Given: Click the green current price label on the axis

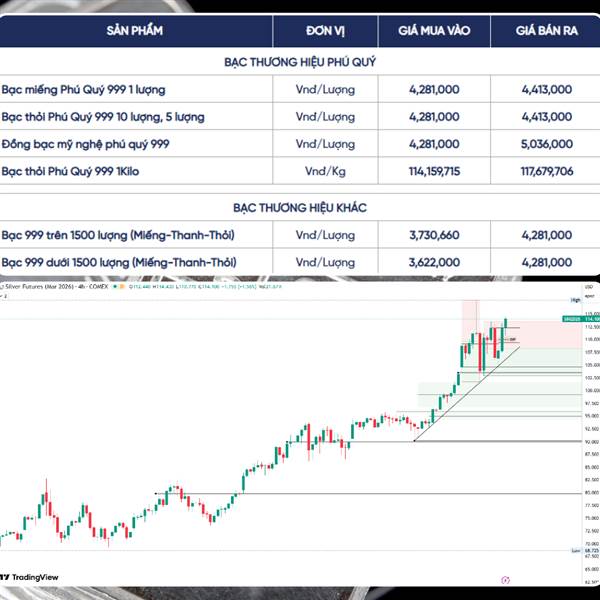Looking at the screenshot, I should pyautogui.click(x=581, y=319).
